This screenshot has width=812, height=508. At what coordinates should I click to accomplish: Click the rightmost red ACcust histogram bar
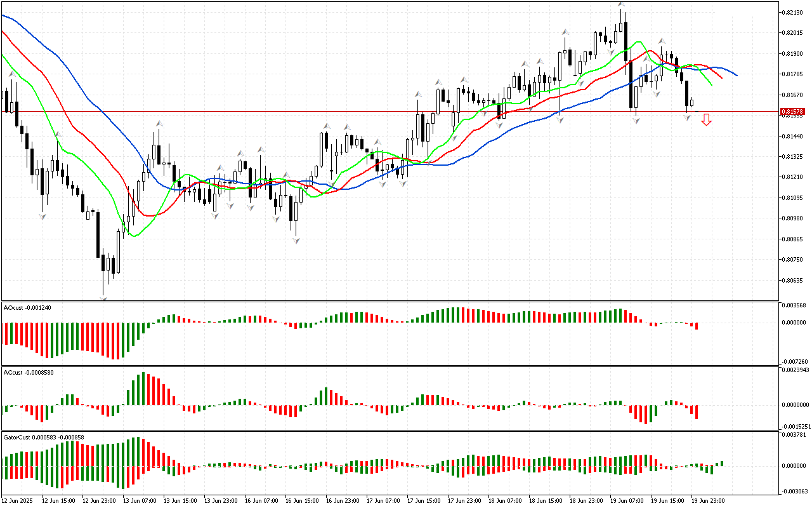pyautogui.click(x=696, y=411)
